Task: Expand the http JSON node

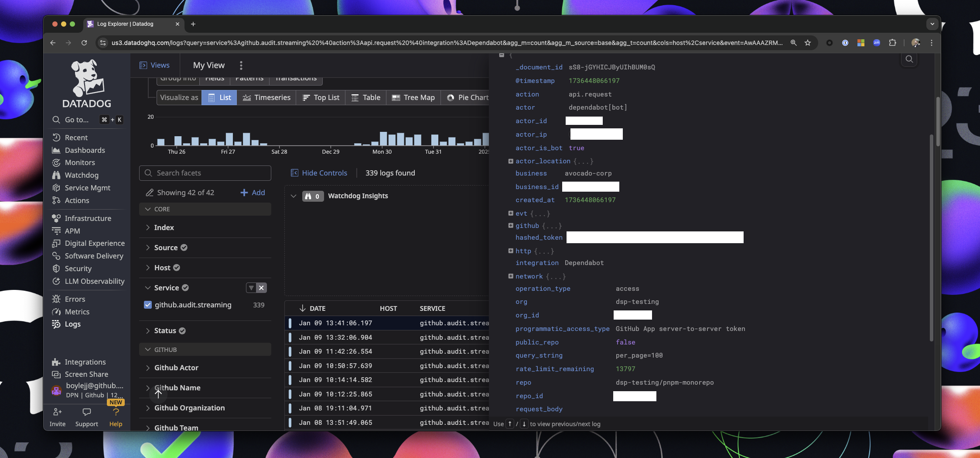Action: pyautogui.click(x=511, y=251)
